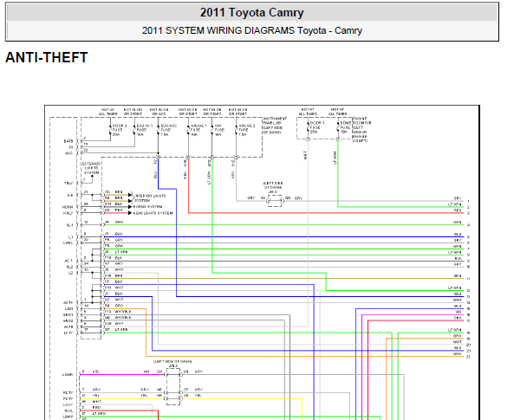Viewport: 527px width, 420px height.
Task: Click the "ORG" label at connector R9
Action: point(119,306)
